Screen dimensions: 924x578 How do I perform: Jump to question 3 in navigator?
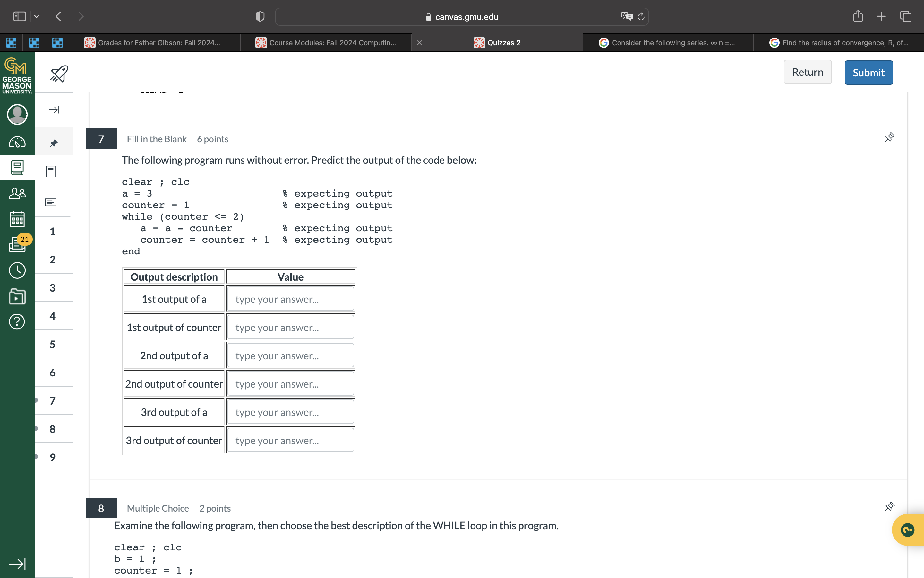pos(53,288)
